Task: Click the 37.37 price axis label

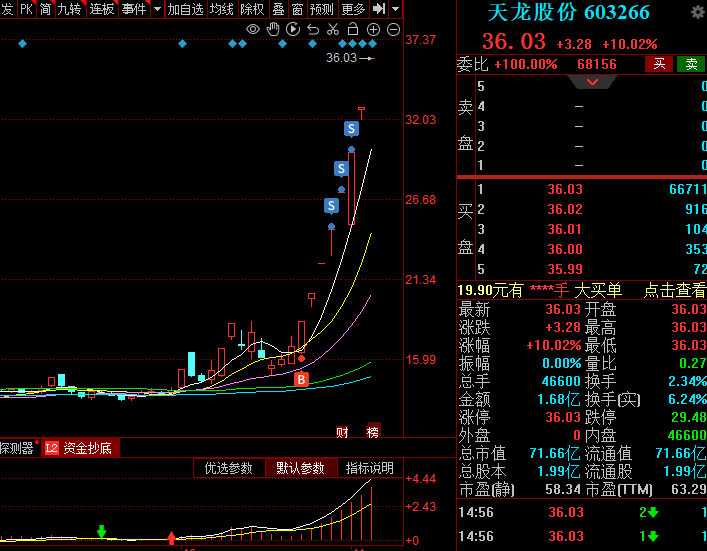Action: 421,40
